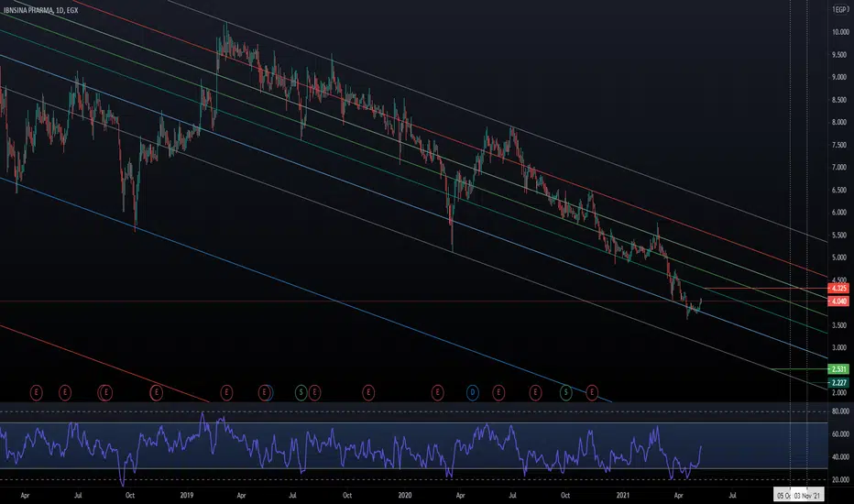Open the last E earnings marker before 2021
This screenshot has height=504, width=854.
click(592, 392)
